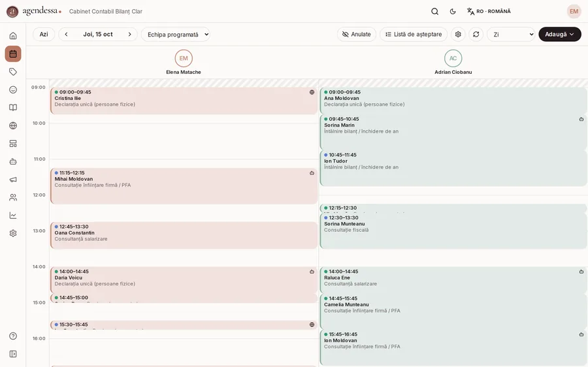Open the robot icon in sidebar
Viewport: 588px width, 367px height.
[x=13, y=161]
